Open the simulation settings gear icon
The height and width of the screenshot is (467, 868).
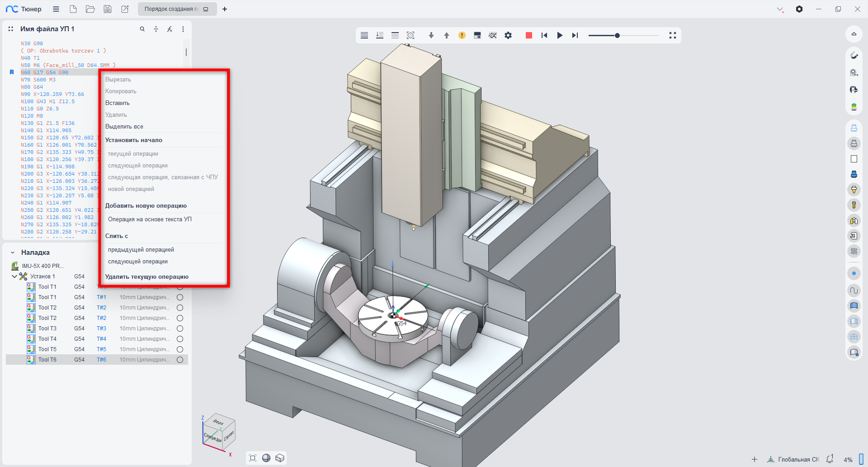click(x=508, y=35)
